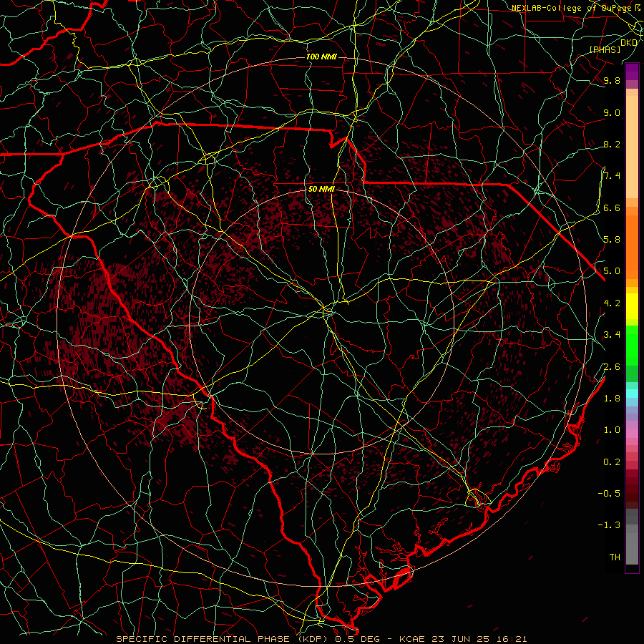
Task: Click the "TH" threshold label on the scale
Action: coord(615,557)
